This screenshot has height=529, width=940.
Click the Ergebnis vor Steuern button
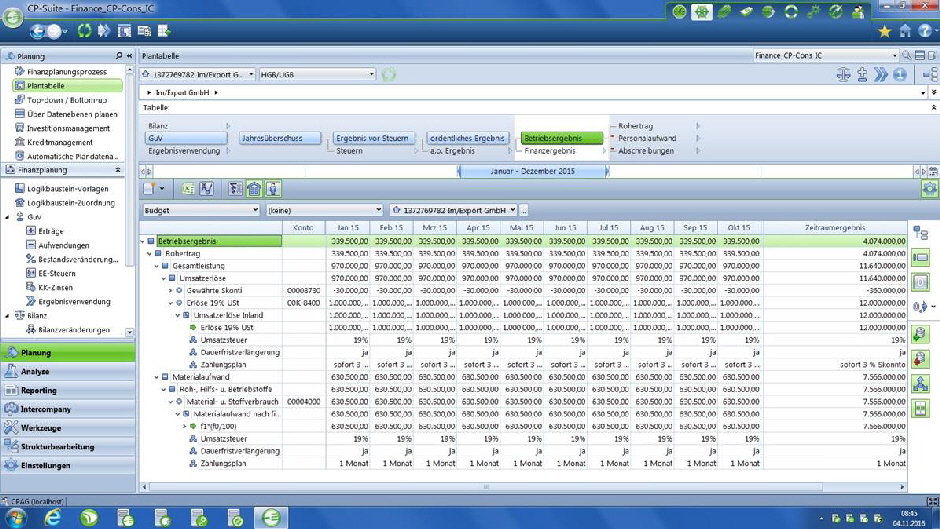coord(373,138)
